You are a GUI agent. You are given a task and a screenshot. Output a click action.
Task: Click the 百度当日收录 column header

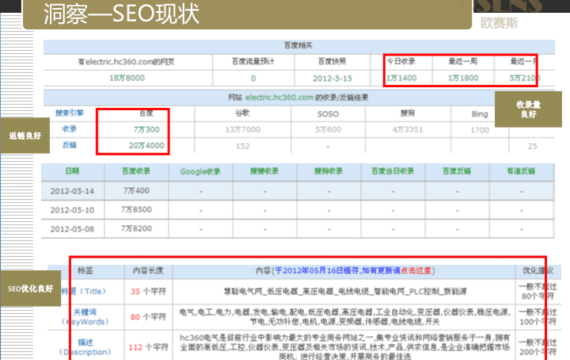pos(393,171)
